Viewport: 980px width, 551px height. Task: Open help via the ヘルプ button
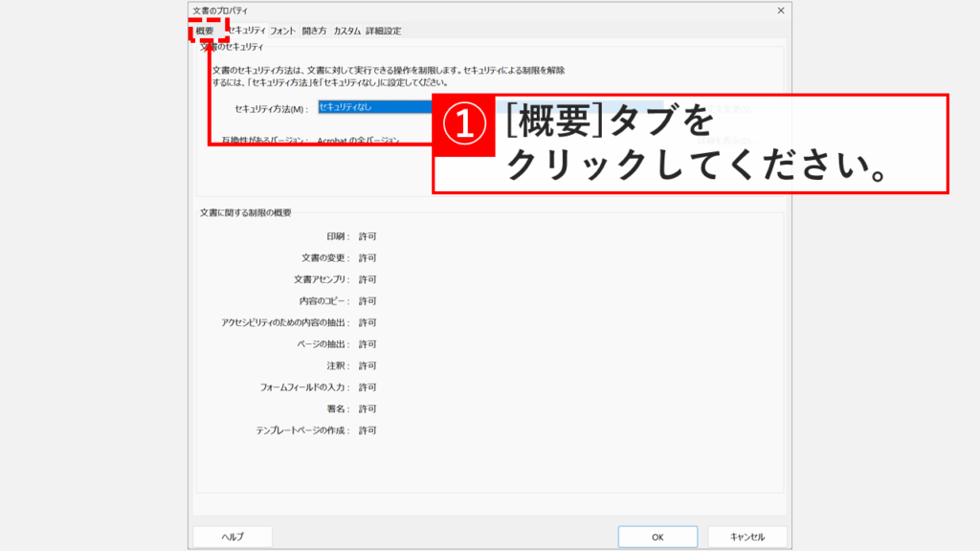(x=231, y=536)
